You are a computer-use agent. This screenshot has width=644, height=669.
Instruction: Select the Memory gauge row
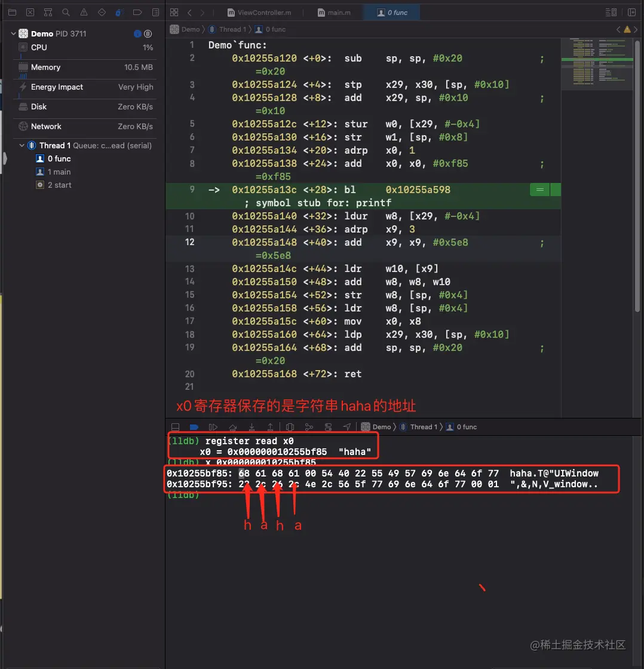pos(85,68)
